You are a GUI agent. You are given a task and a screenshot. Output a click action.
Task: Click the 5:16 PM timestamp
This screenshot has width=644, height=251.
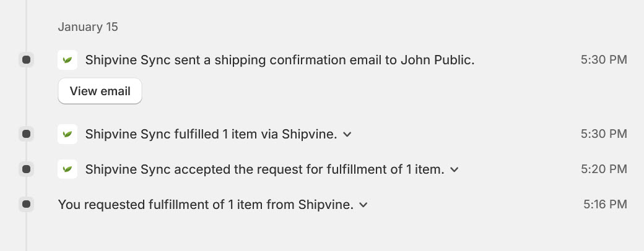605,204
